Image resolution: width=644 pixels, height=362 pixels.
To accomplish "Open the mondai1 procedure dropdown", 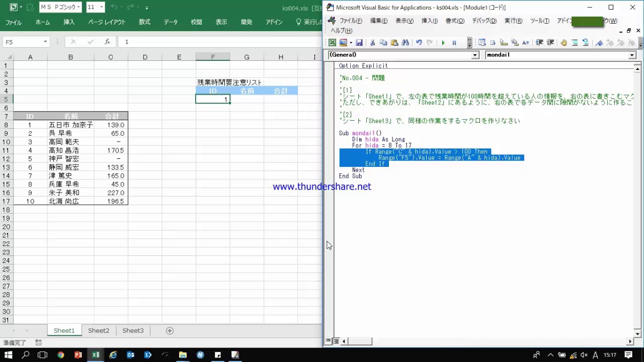I will coord(632,55).
